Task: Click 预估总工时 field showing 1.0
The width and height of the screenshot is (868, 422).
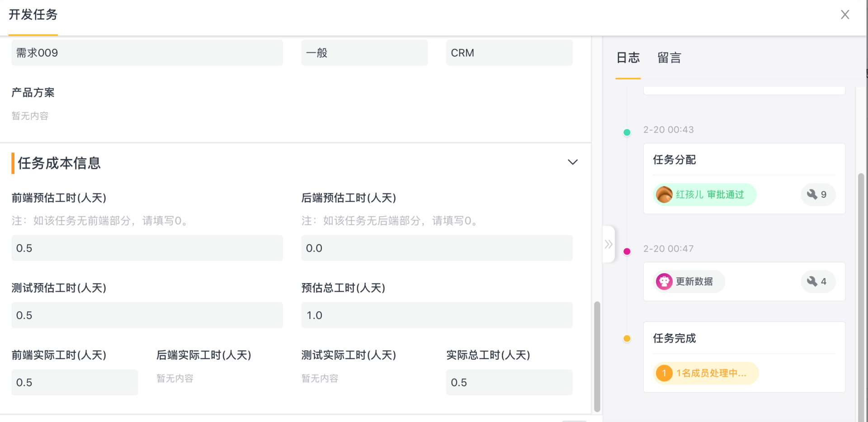Action: (x=437, y=315)
